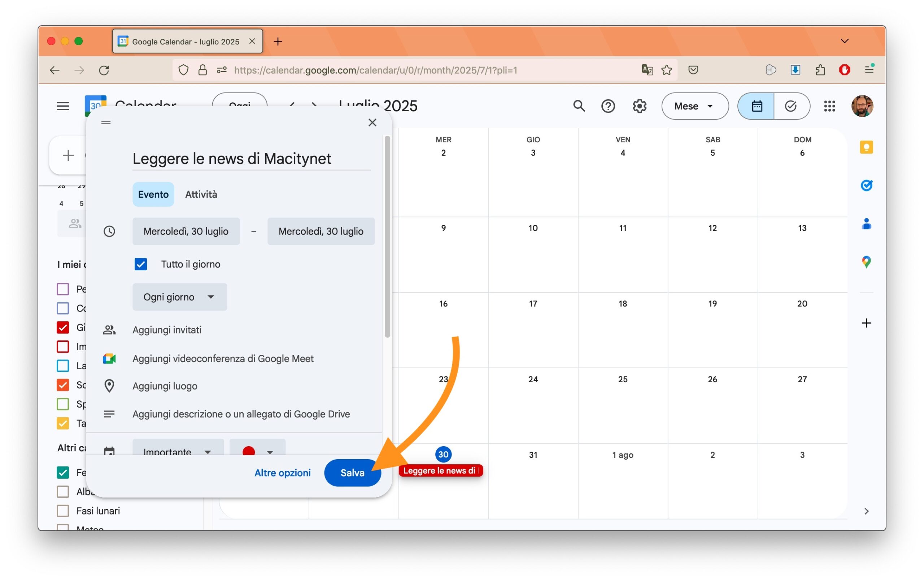This screenshot has width=924, height=581.
Task: Open Google Maps side panel icon
Action: click(x=866, y=262)
